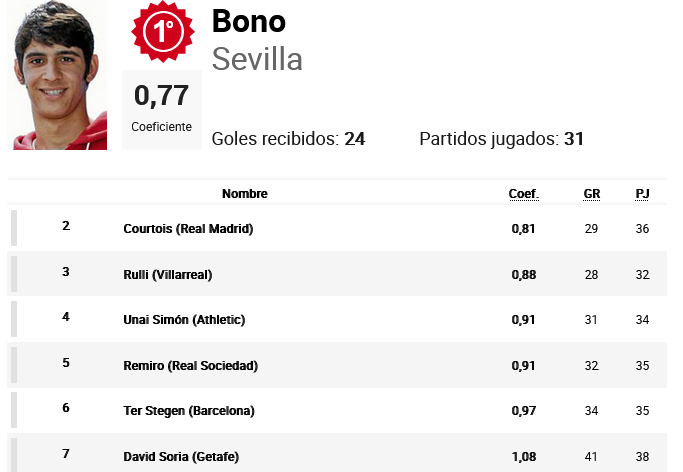
Task: Click Courtois coefficient value 0,81
Action: pos(524,229)
